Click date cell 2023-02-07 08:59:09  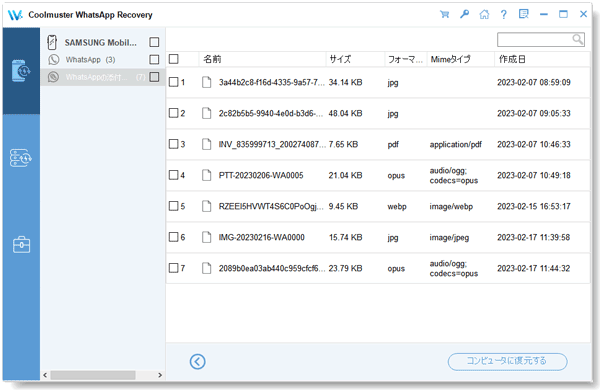click(534, 82)
